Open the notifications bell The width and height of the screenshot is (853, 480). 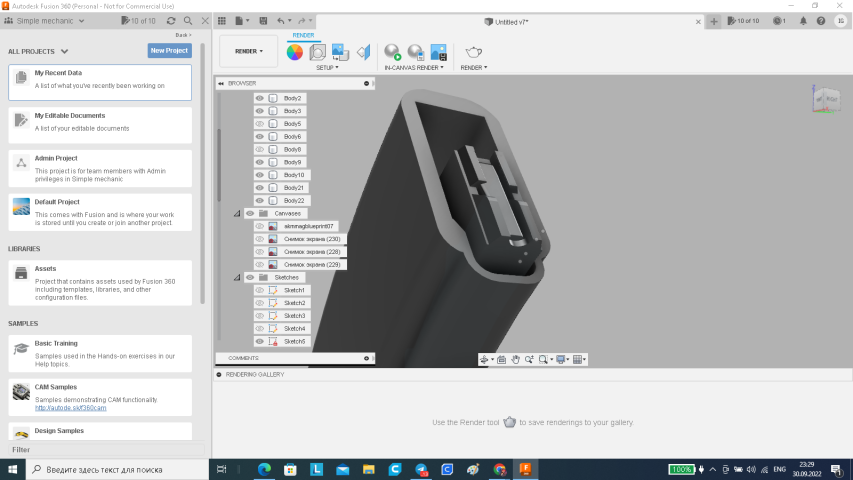(x=803, y=21)
